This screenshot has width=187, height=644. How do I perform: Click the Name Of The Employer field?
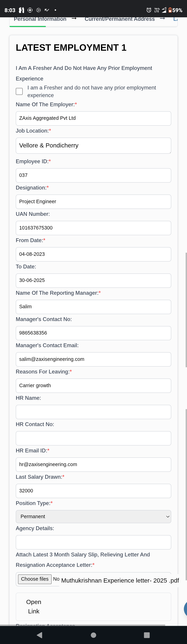pyautogui.click(x=93, y=118)
